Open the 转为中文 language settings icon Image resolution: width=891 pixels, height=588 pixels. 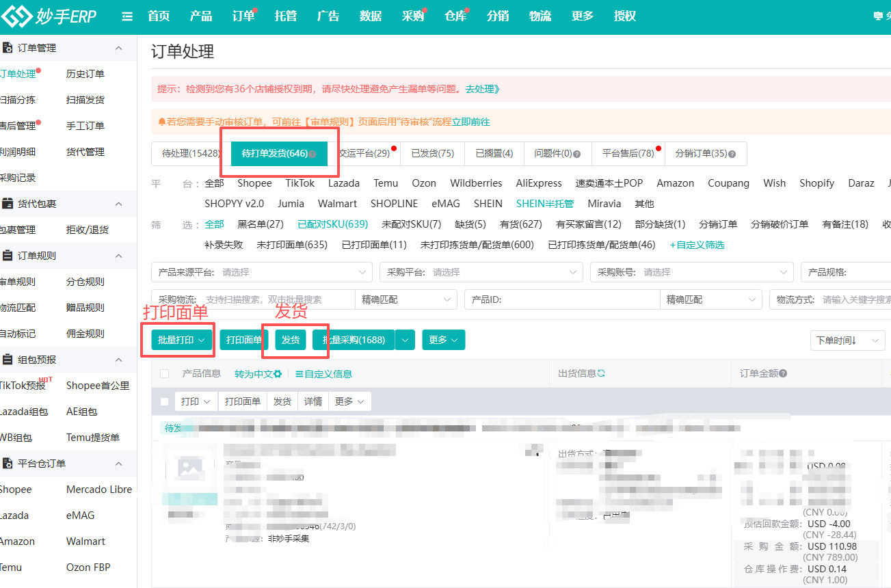[x=278, y=373]
